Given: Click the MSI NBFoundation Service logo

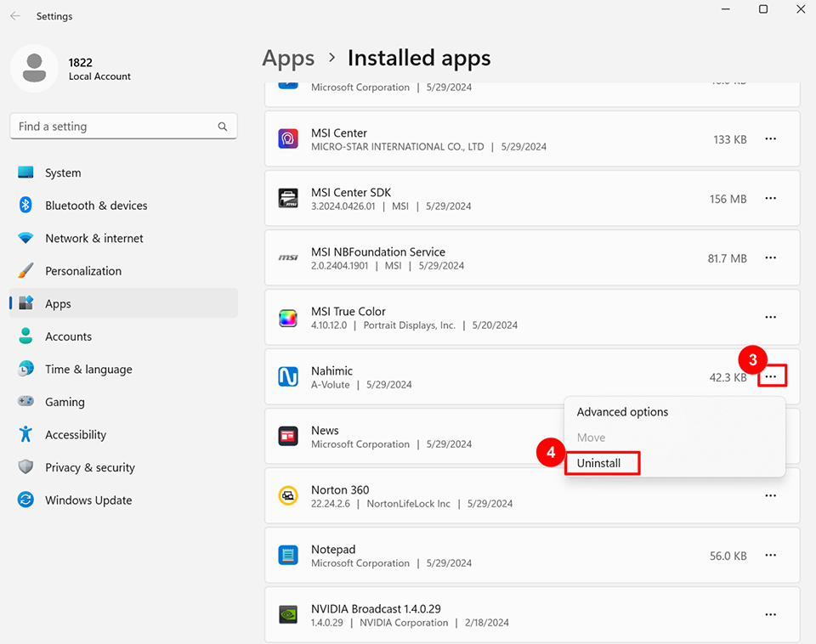Looking at the screenshot, I should 288,257.
